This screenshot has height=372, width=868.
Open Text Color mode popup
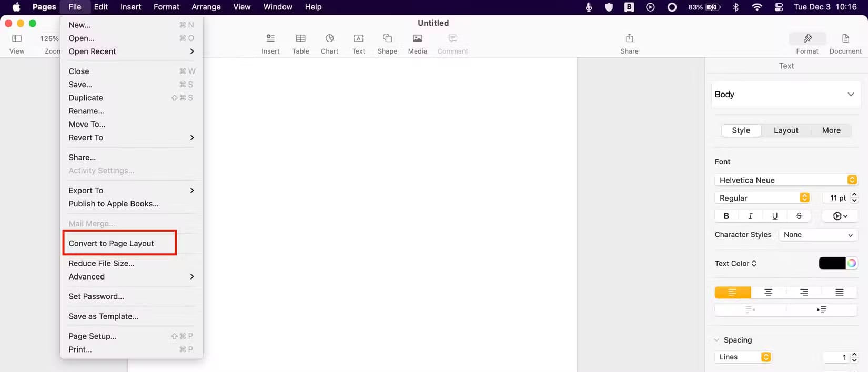pos(736,264)
